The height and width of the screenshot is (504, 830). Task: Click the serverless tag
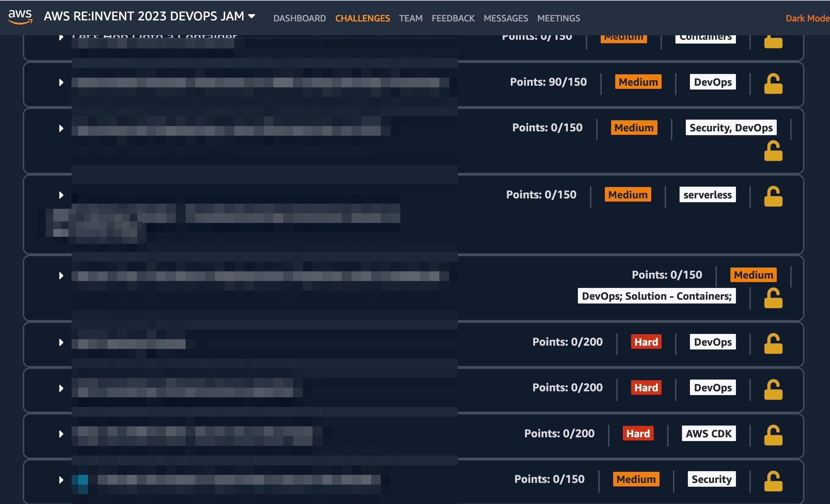pos(708,195)
